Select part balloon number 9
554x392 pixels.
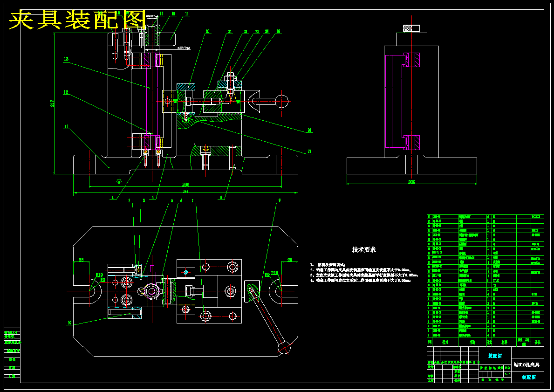[280, 201]
